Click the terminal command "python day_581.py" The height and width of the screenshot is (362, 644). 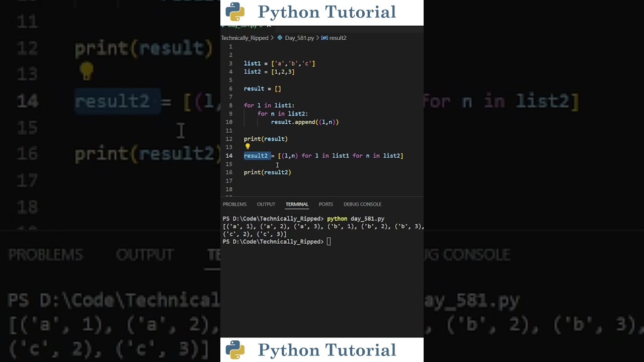coord(356,219)
